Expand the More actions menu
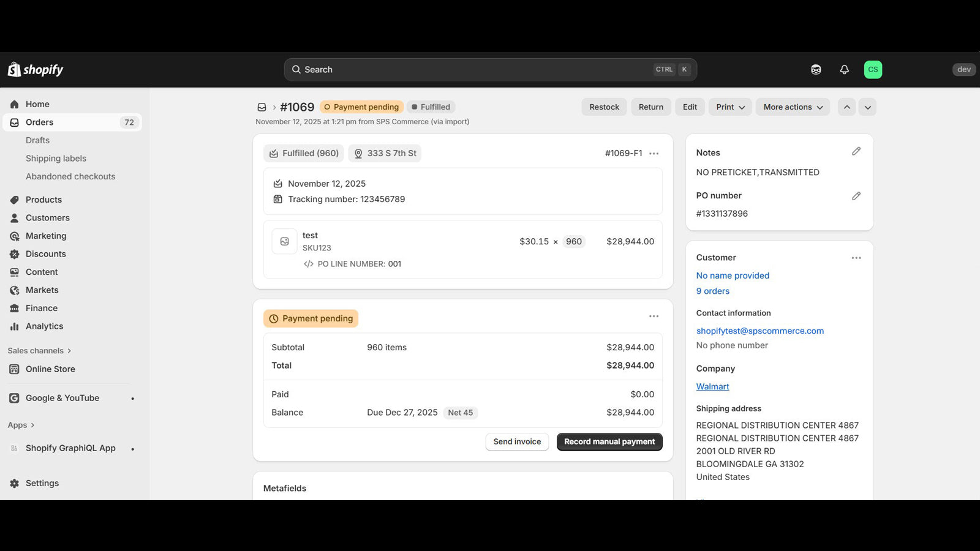Image resolution: width=980 pixels, height=551 pixels. pyautogui.click(x=792, y=107)
